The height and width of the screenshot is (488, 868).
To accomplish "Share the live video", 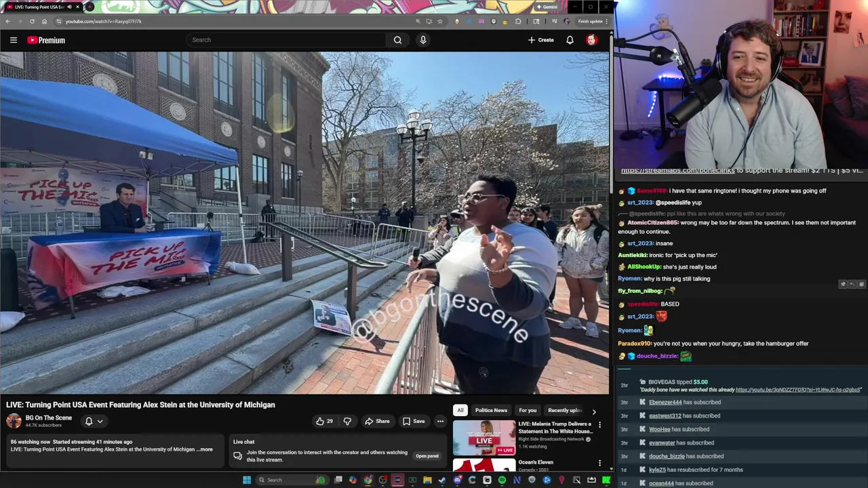I will pos(377,422).
